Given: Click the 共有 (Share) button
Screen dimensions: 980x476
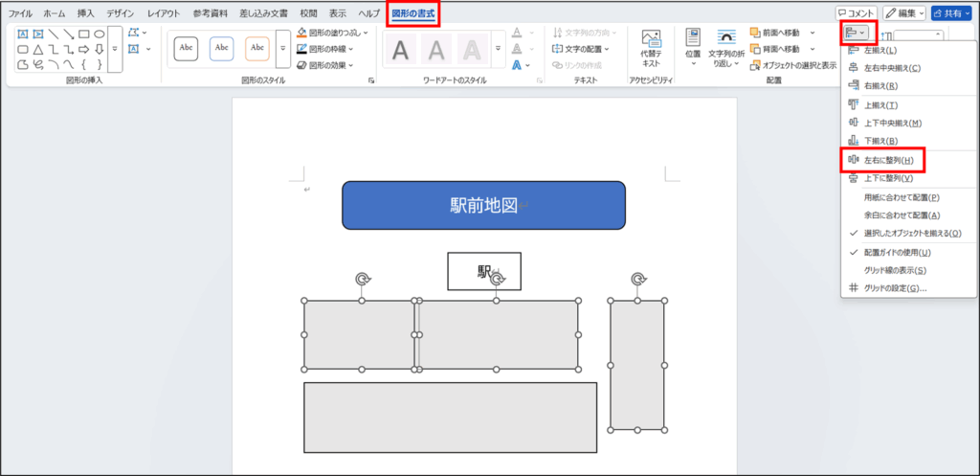Looking at the screenshot, I should coord(953,13).
